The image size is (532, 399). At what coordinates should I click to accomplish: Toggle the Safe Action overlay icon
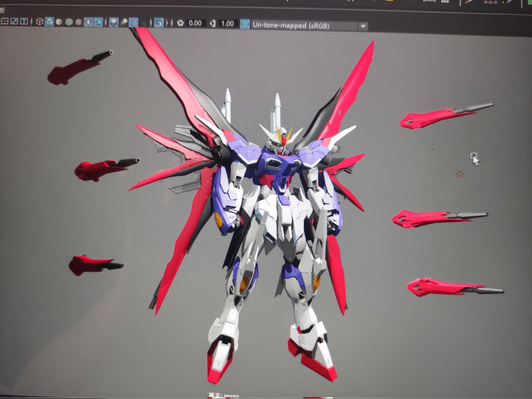(x=14, y=21)
